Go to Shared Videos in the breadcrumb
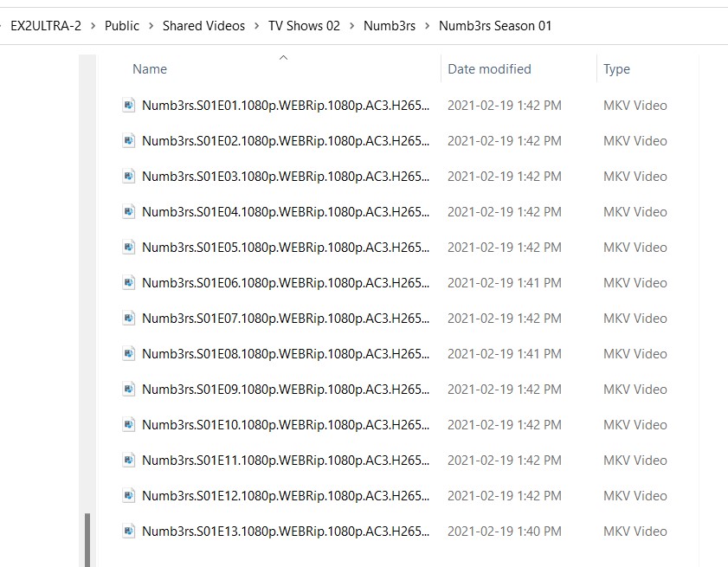Screen dimensions: 728x567 (203, 26)
